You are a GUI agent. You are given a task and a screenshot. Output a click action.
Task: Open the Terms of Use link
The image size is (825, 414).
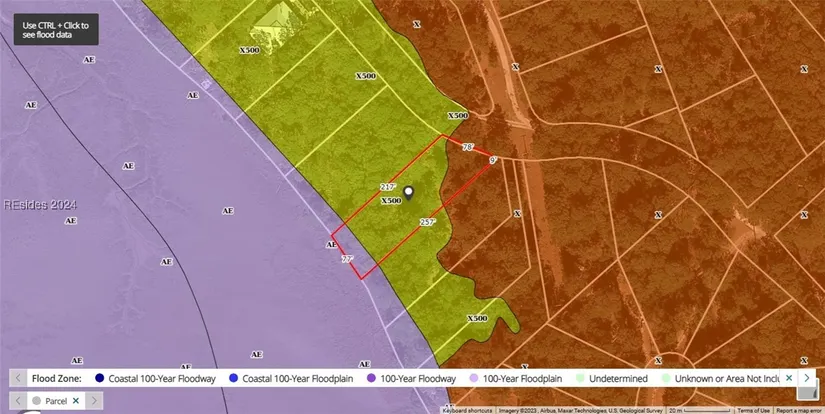pos(753,410)
